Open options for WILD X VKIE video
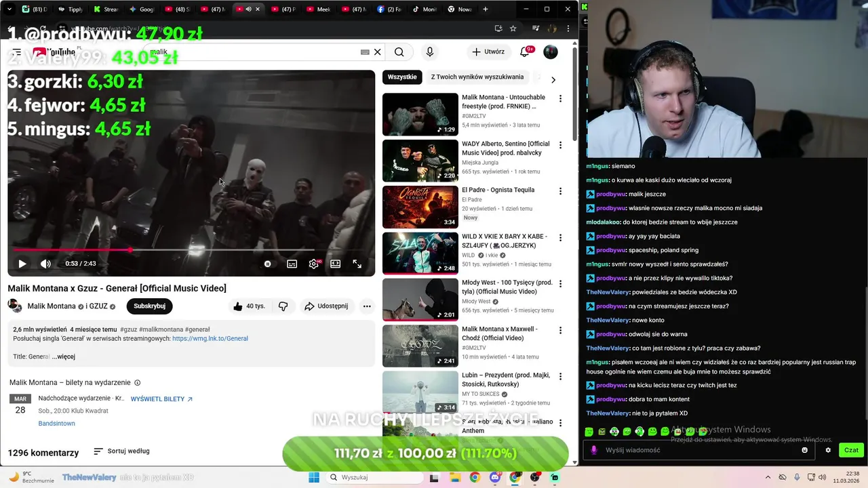Viewport: 868px width, 488px height. tap(560, 237)
